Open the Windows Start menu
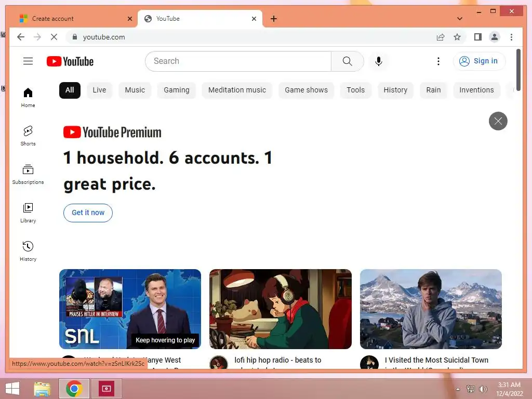This screenshot has height=399, width=532. (x=12, y=389)
